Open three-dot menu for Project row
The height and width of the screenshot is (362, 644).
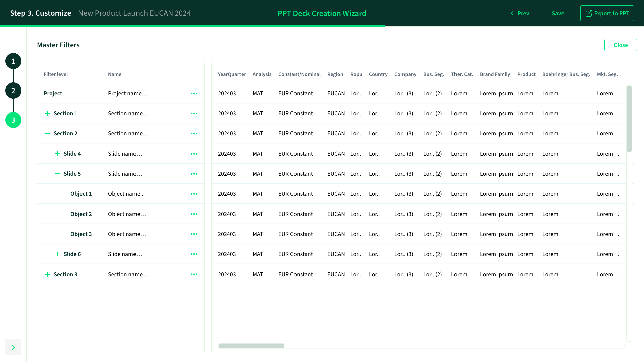click(x=194, y=94)
